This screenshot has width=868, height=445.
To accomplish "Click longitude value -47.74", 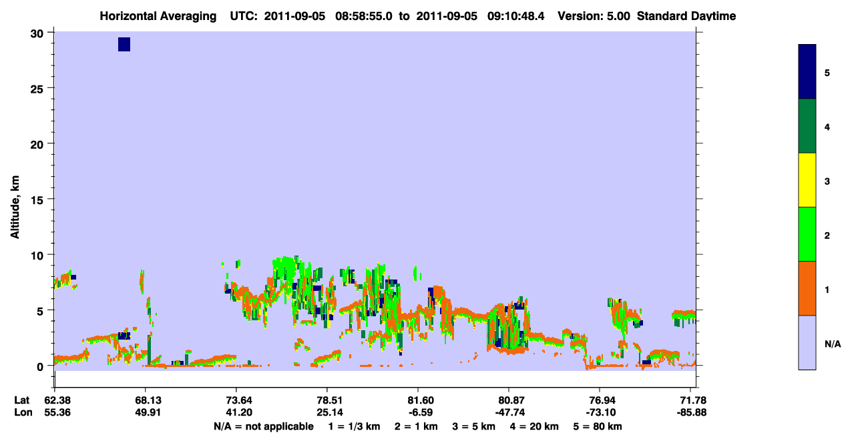I will tap(509, 412).
